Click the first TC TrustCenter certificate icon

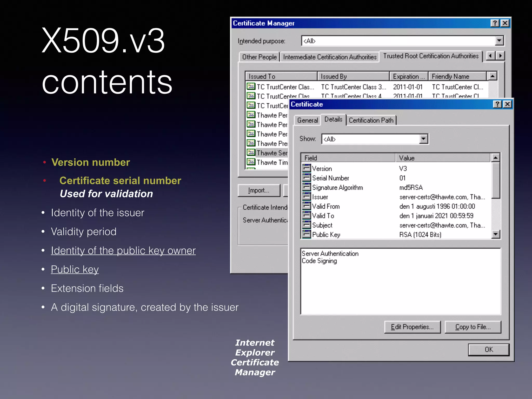[x=251, y=87]
